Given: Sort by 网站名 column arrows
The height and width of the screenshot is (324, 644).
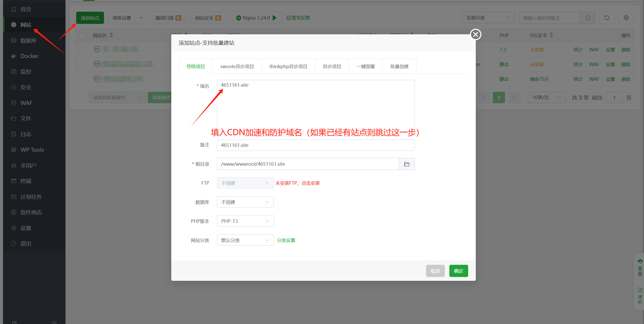Looking at the screenshot, I should pos(111,35).
